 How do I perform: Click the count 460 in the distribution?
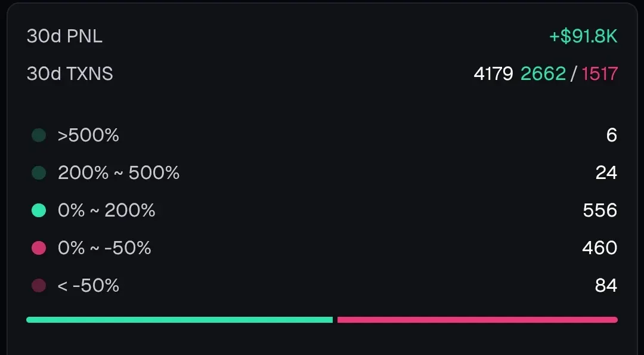coord(600,248)
